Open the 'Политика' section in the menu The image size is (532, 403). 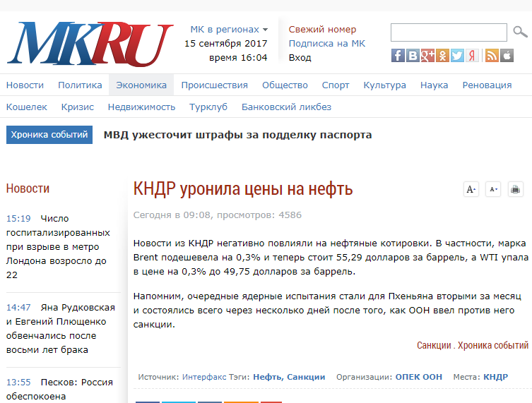click(x=80, y=85)
